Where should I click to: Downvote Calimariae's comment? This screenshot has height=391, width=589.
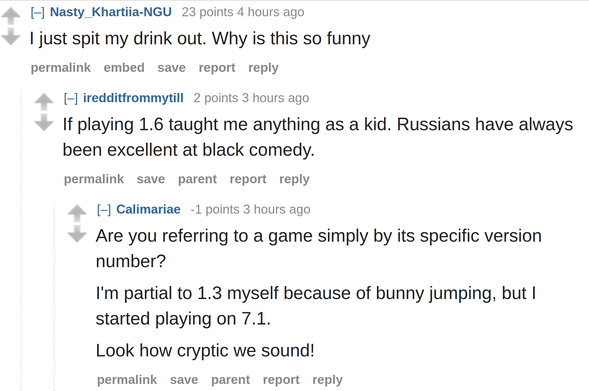77,234
